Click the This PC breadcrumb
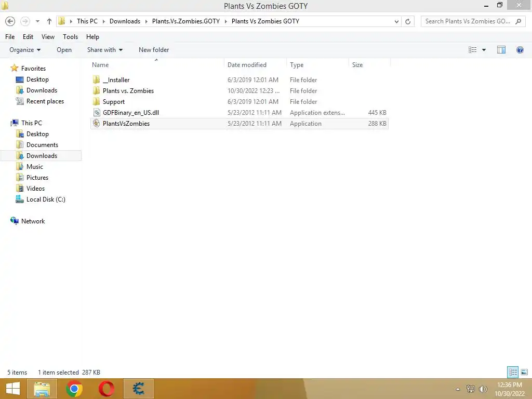The width and height of the screenshot is (532, 399). 87,21
